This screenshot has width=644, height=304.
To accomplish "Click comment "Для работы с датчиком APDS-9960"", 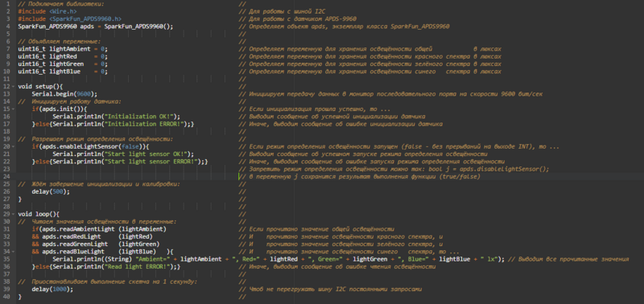I will [297, 18].
